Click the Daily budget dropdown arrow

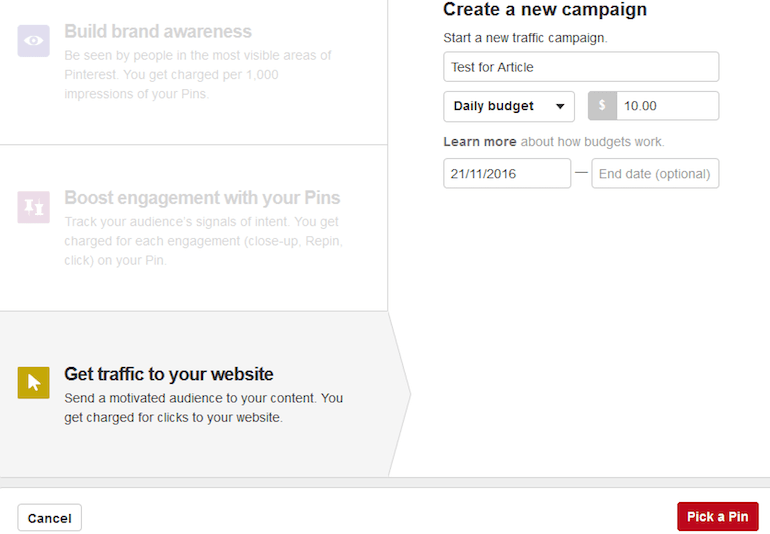tap(560, 106)
